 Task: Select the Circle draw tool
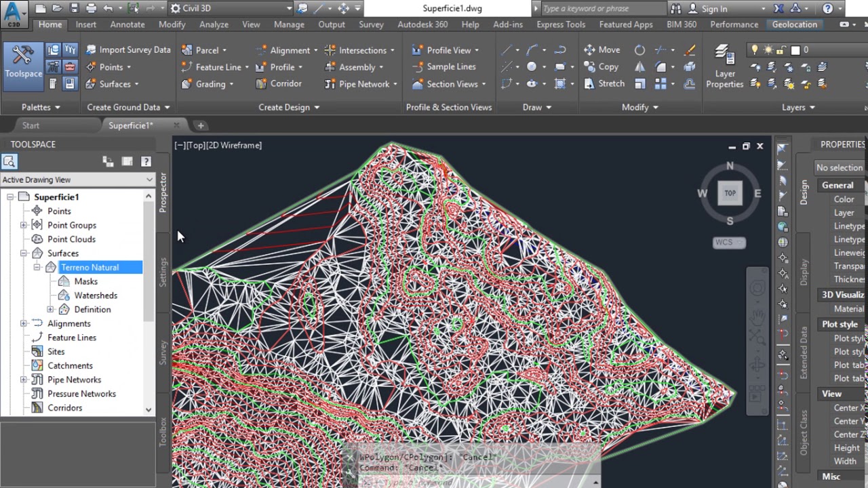tap(532, 67)
